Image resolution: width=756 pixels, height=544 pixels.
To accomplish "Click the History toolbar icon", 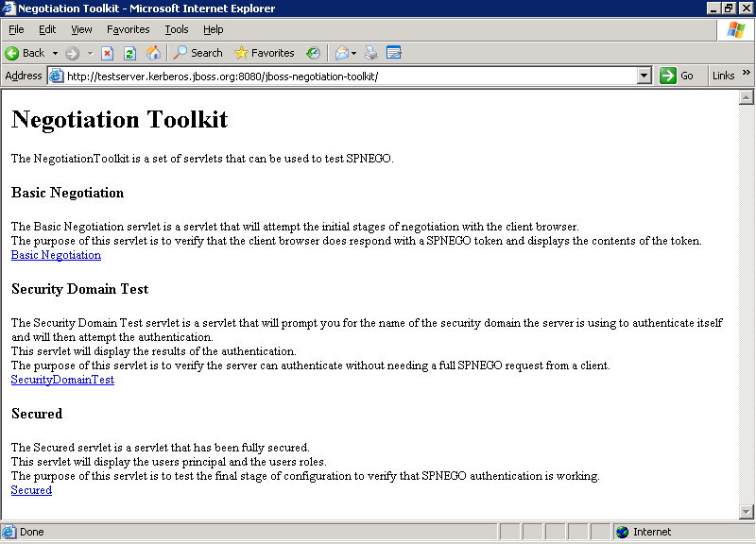I will pos(313,53).
